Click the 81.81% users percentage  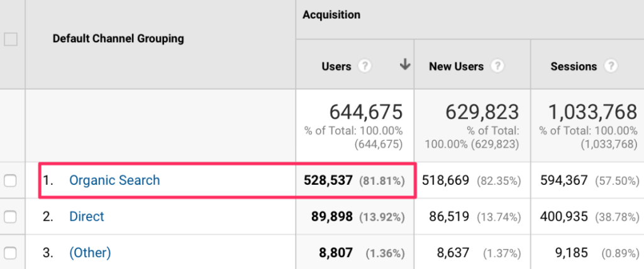coord(382,181)
